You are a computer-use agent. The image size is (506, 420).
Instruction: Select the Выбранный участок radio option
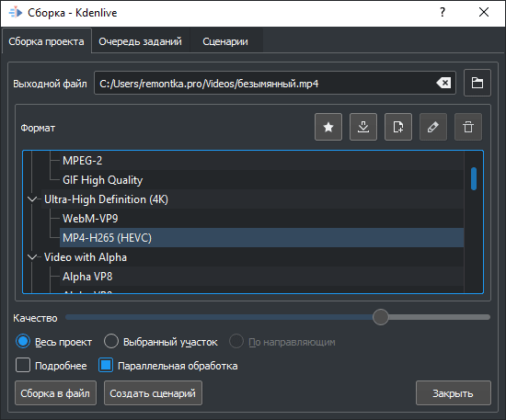click(x=111, y=342)
